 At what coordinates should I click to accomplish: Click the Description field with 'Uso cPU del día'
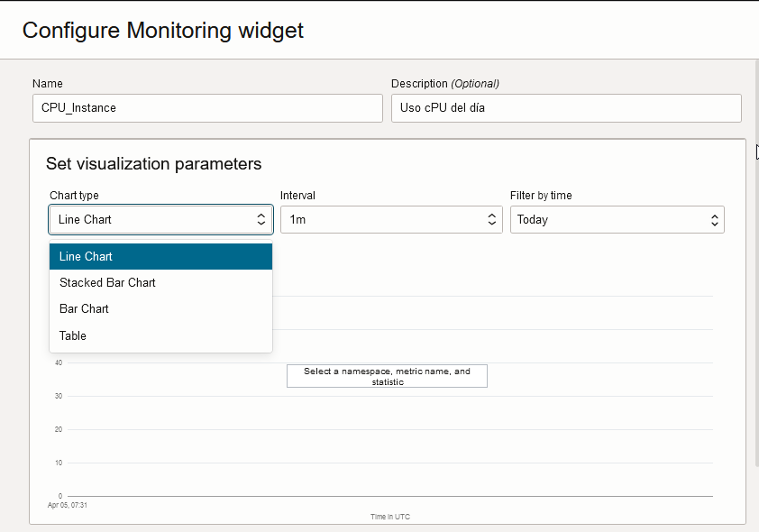(x=566, y=108)
